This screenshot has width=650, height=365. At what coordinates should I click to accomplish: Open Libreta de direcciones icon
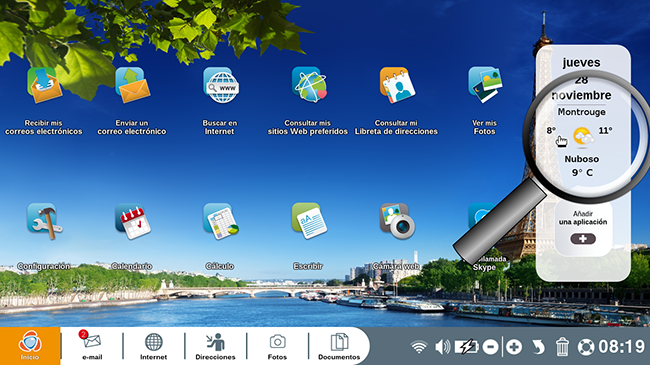coord(397,85)
